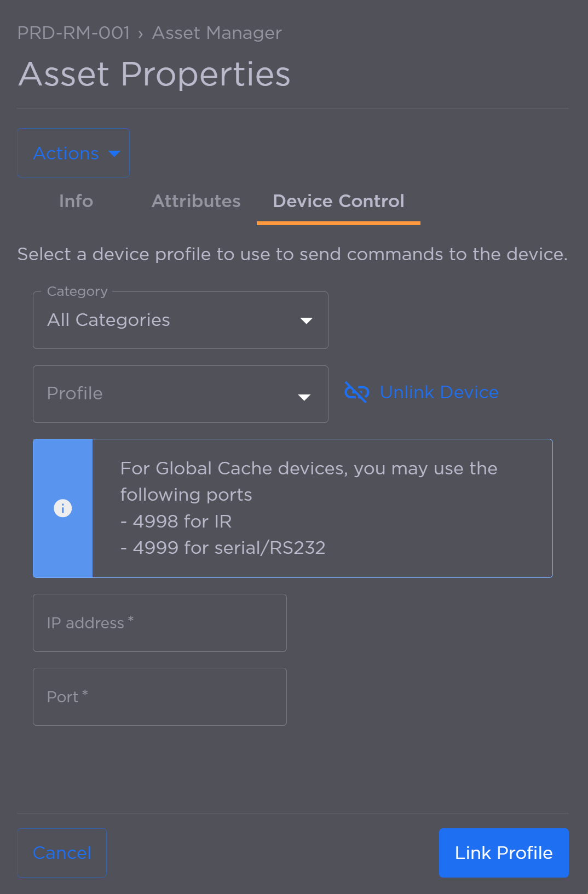
Task: Open the All Categories dropdown
Action: [x=181, y=320]
